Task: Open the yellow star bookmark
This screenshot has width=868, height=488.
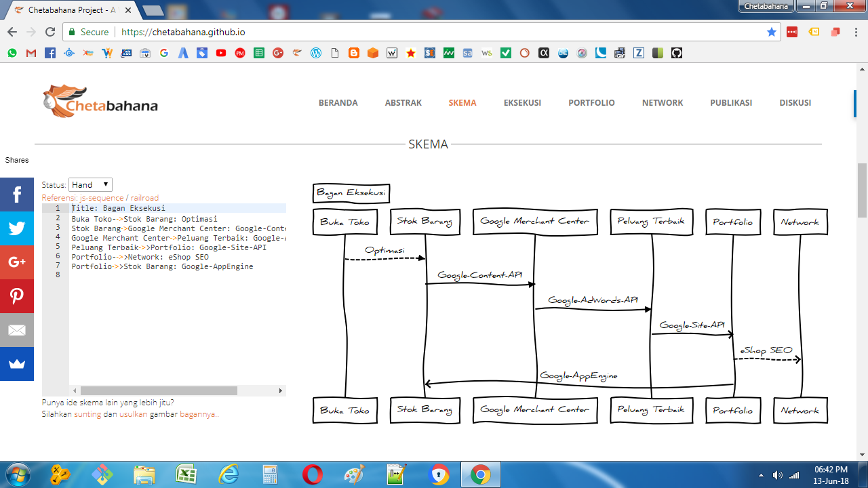Action: [x=411, y=53]
